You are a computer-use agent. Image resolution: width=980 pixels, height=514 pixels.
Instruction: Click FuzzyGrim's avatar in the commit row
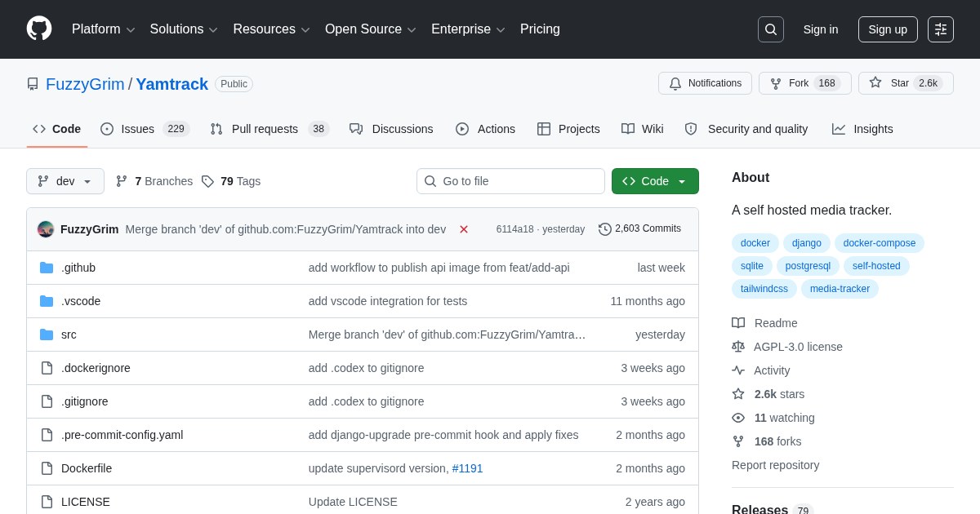[x=46, y=229]
